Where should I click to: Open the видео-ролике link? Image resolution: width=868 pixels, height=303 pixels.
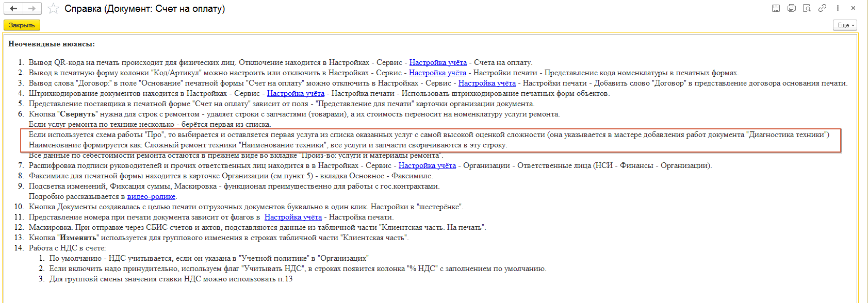pyautogui.click(x=151, y=196)
